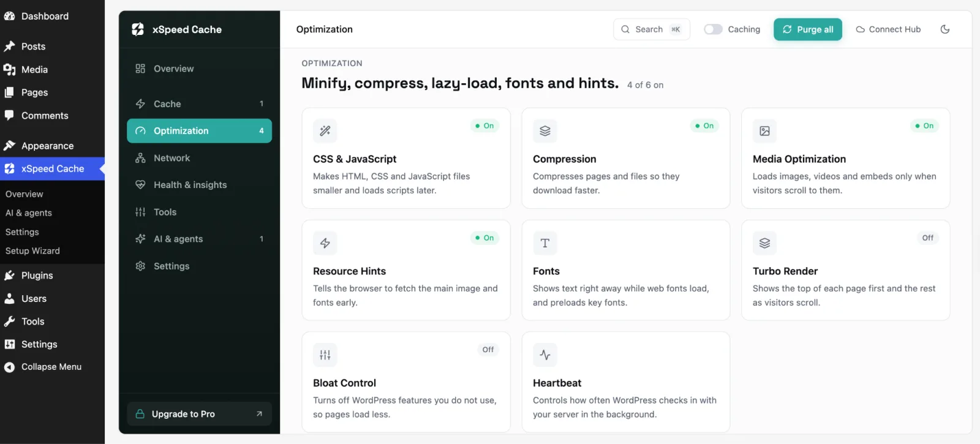The image size is (980, 444).
Task: Click the Appearance brush icon in WordPress menu
Action: click(9, 146)
